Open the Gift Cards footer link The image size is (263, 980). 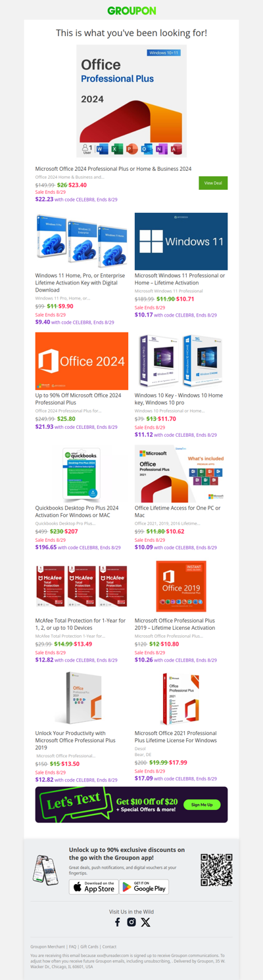89,947
